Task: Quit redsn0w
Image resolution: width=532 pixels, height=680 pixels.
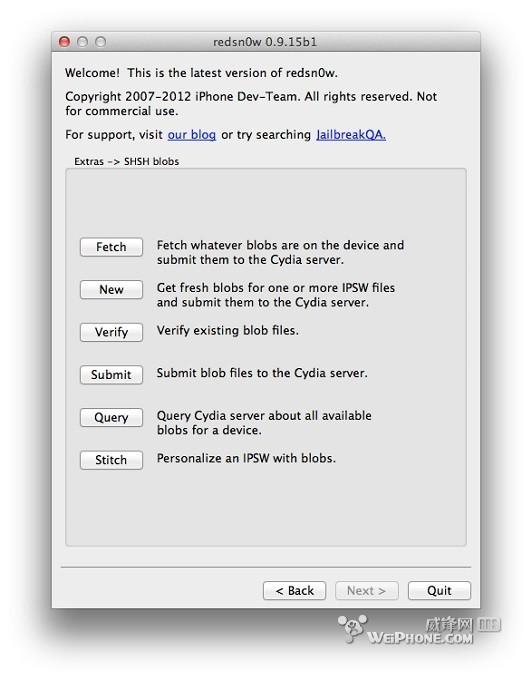Action: tap(439, 591)
